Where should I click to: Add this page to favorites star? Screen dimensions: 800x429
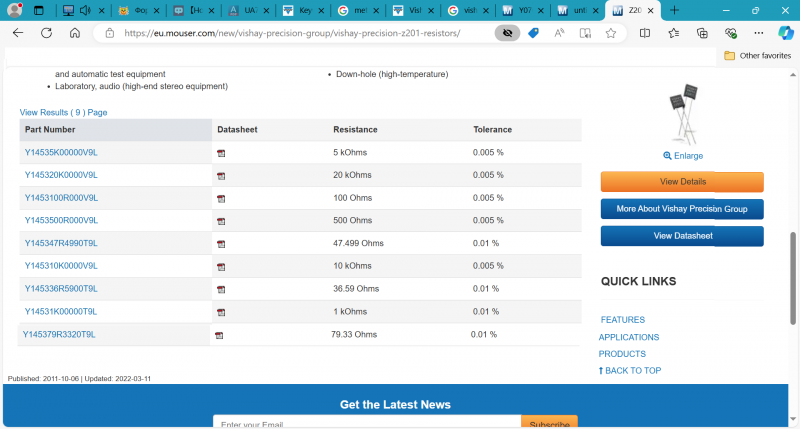[611, 33]
